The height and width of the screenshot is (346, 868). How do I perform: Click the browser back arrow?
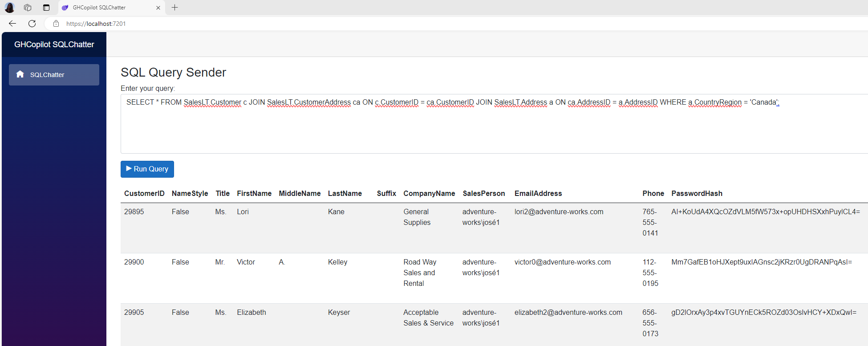12,24
